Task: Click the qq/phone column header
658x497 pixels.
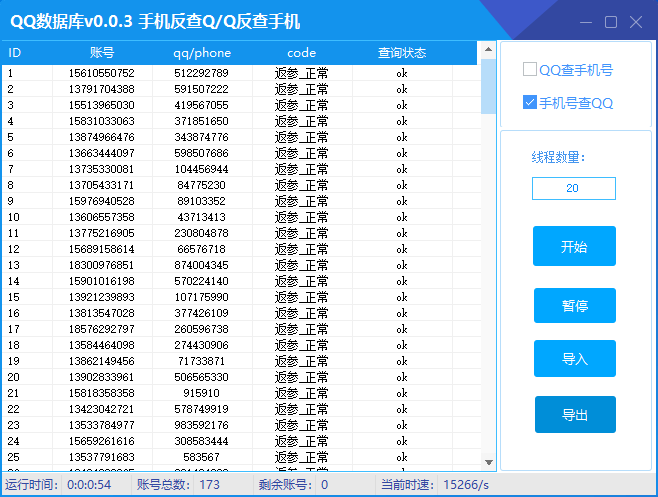Action: [x=202, y=53]
